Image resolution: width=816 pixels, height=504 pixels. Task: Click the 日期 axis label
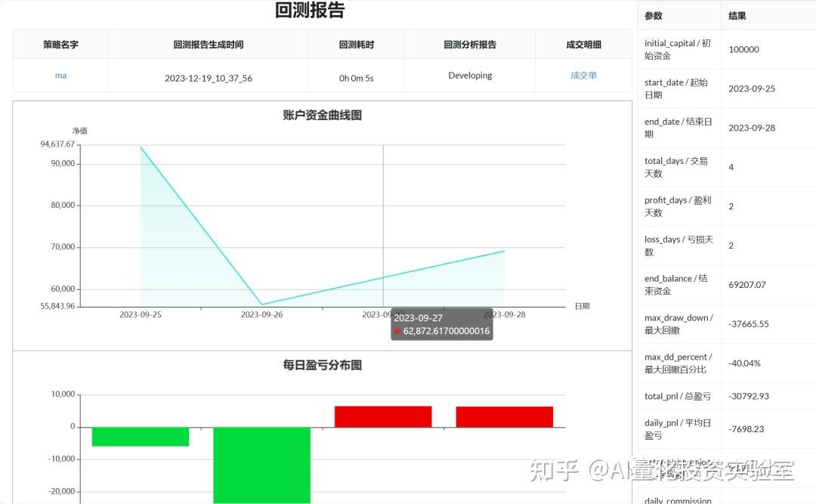tap(583, 305)
